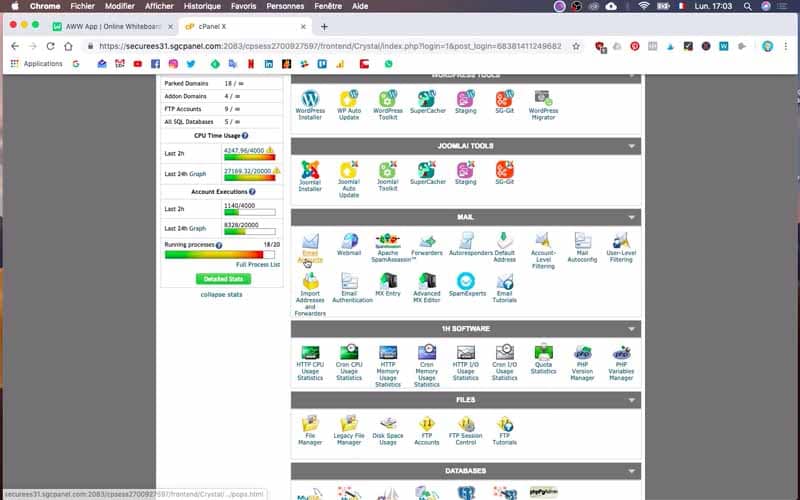Open Joomla! Installer

click(310, 176)
